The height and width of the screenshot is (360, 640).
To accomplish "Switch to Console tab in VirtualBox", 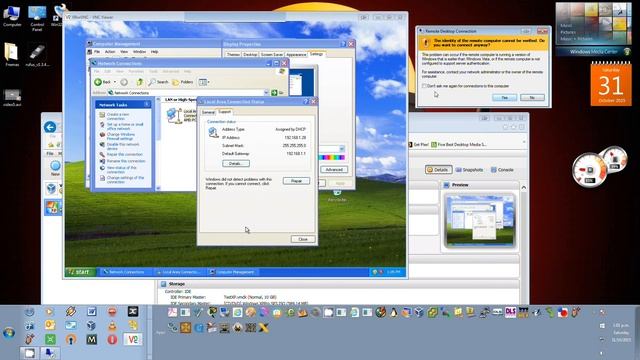I will click(x=502, y=169).
